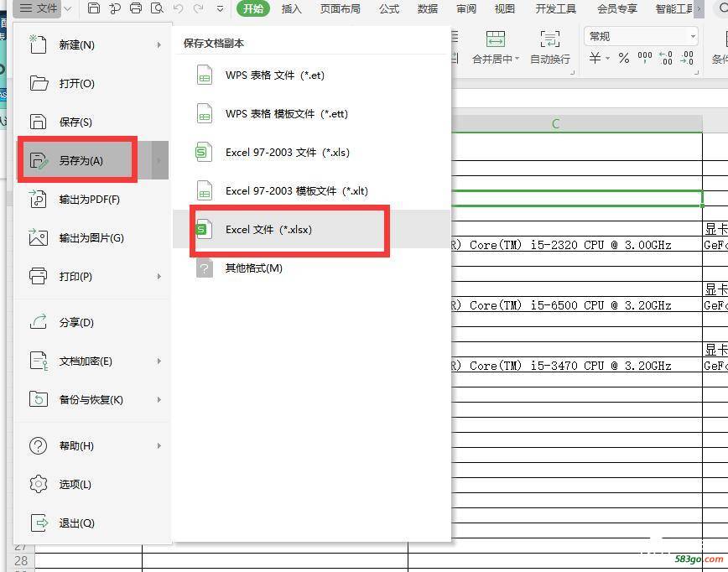Switch to the 公式 ribbon tab
The width and height of the screenshot is (728, 572).
tap(389, 8)
